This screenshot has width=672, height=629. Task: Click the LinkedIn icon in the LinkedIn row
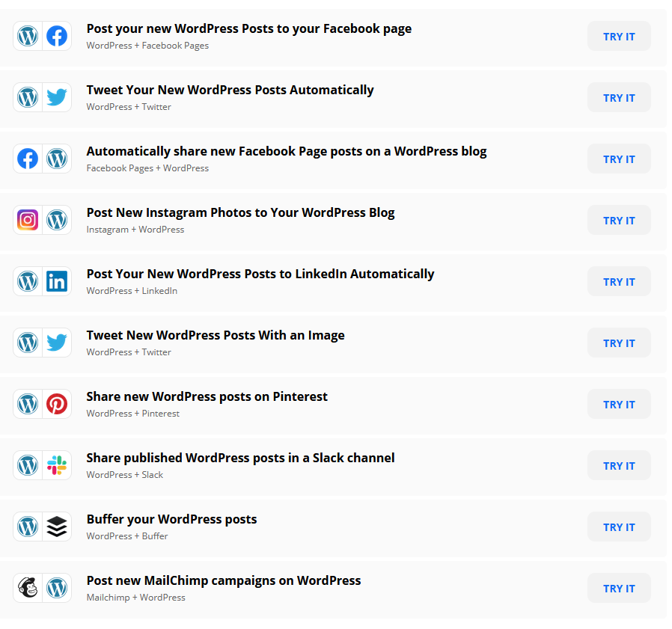pos(57,281)
